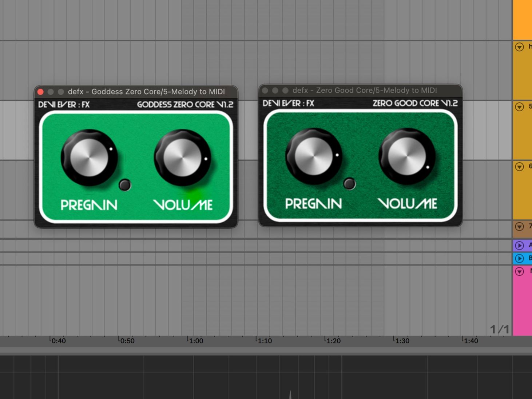Click the 1:30 time ruler marker

coord(402,341)
